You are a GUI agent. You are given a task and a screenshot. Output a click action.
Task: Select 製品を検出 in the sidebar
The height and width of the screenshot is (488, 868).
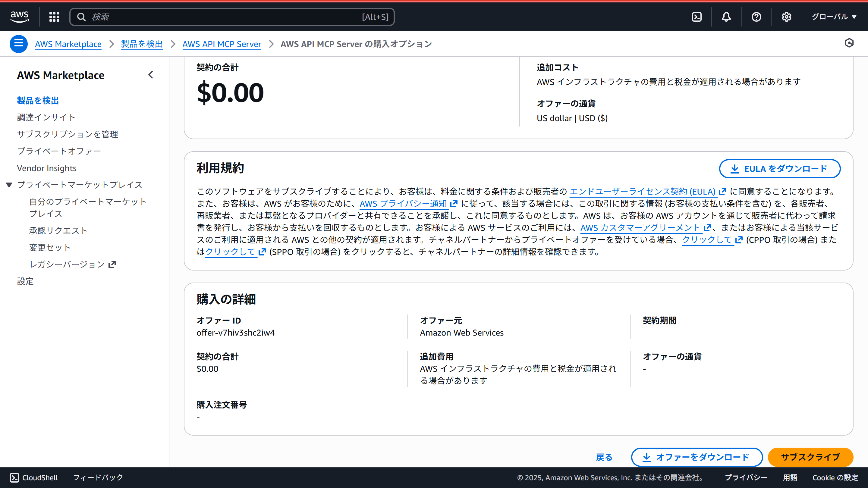(37, 100)
